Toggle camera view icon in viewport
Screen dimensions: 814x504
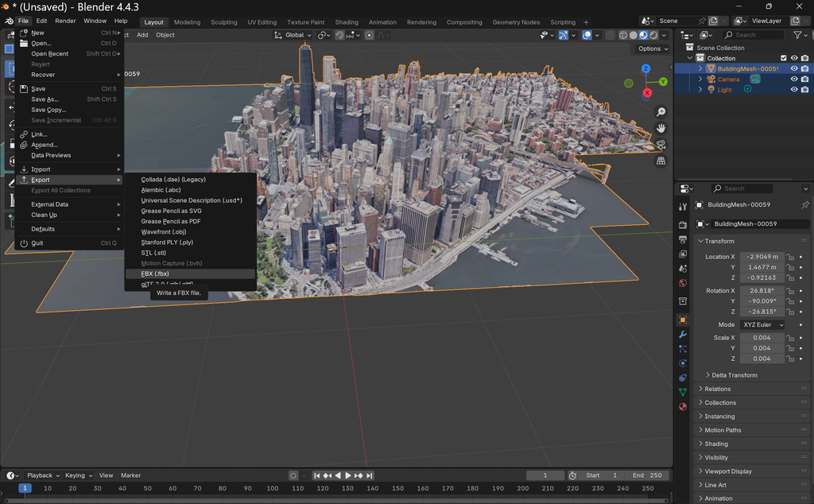[661, 145]
